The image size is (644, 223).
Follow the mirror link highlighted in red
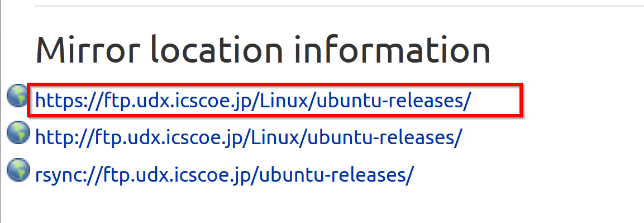click(251, 101)
